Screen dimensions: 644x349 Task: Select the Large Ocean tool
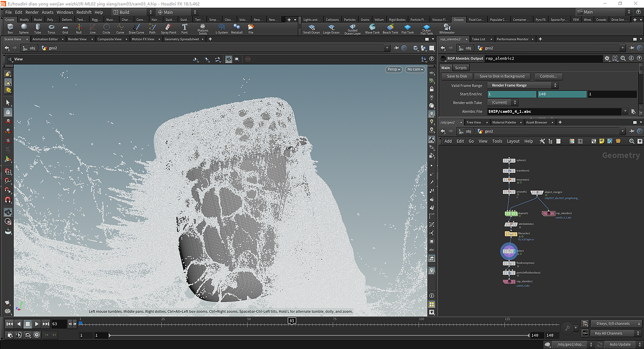tap(331, 28)
